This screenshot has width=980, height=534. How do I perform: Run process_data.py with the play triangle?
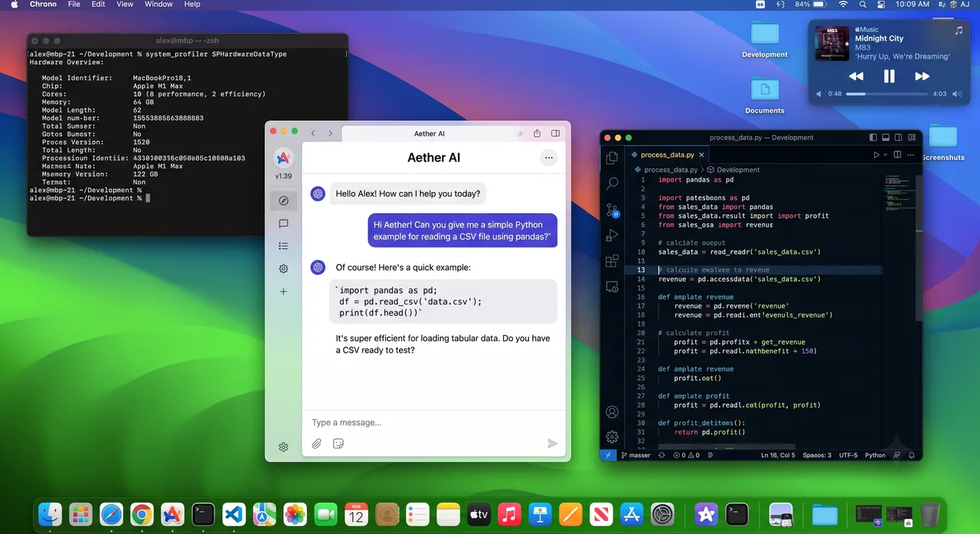[x=877, y=155]
